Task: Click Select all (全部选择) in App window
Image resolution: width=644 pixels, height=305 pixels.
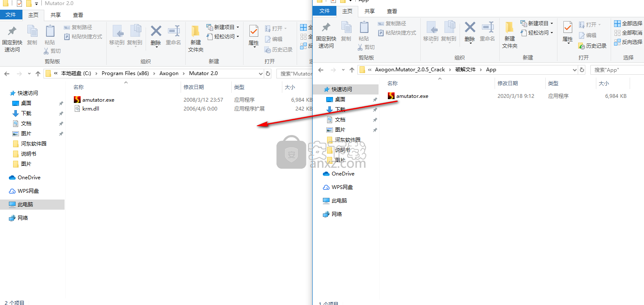Action: coord(628,24)
